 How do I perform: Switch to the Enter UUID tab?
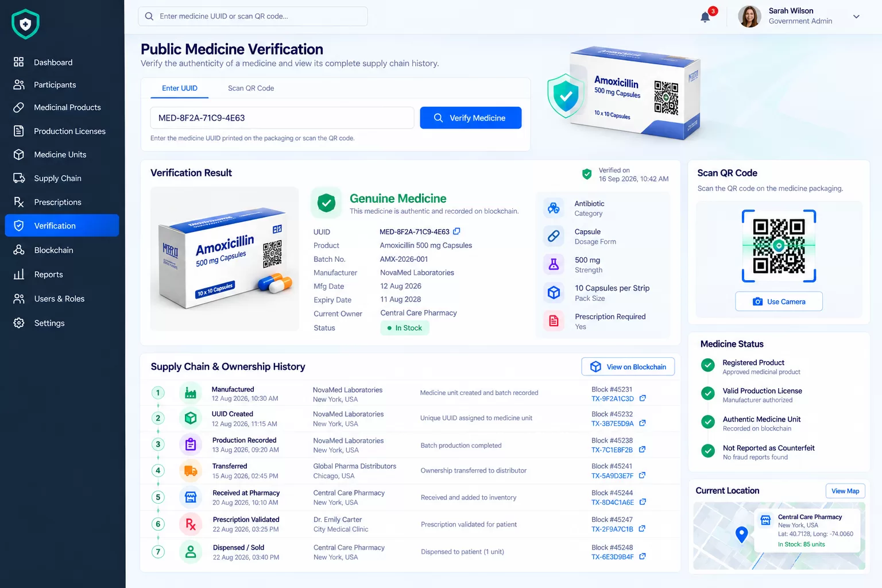coord(180,88)
